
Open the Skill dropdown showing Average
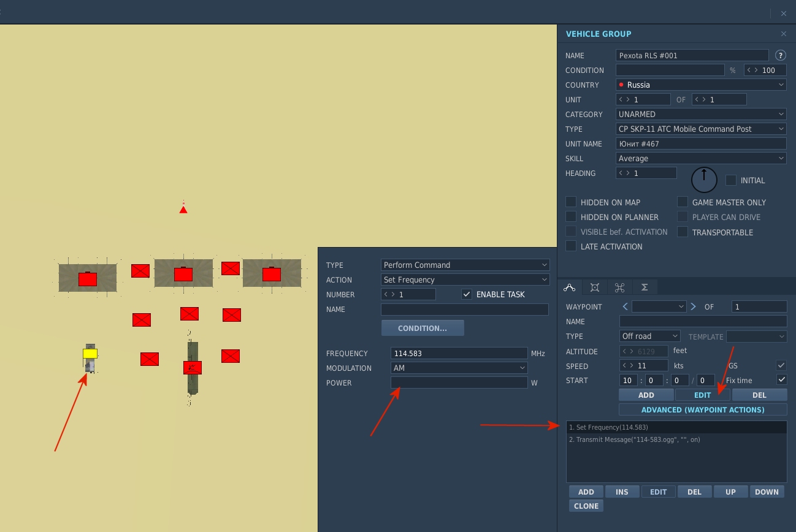click(701, 158)
